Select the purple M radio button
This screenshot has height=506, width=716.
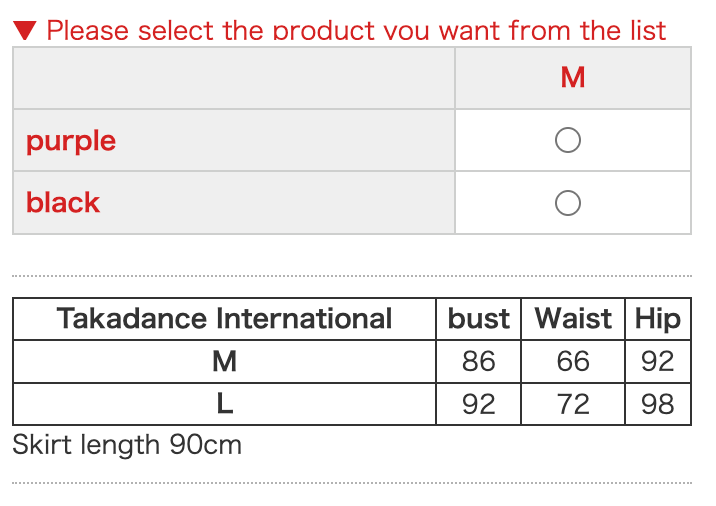click(x=568, y=141)
